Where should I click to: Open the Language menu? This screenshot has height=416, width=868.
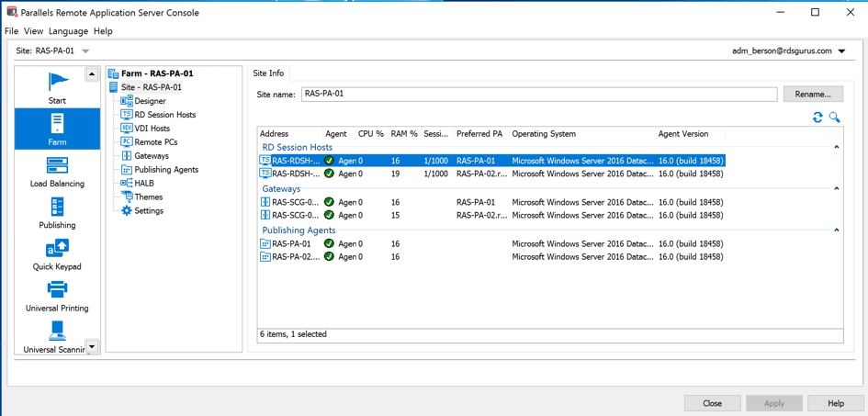(x=68, y=31)
